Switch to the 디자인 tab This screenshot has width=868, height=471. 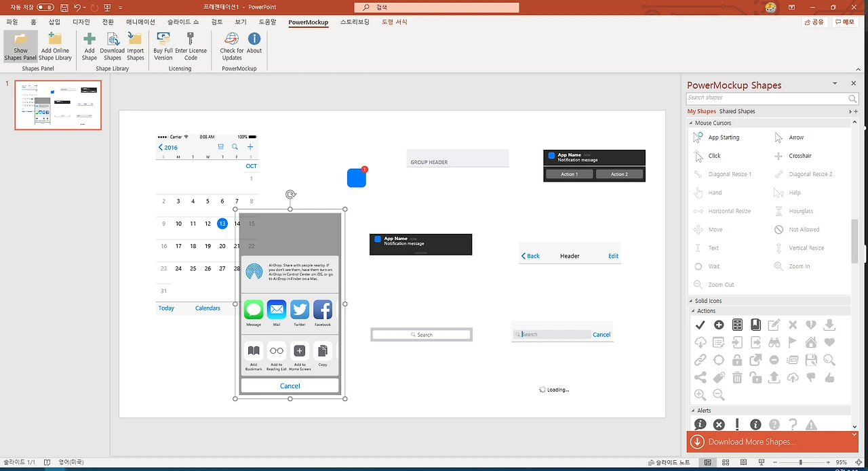click(x=81, y=22)
